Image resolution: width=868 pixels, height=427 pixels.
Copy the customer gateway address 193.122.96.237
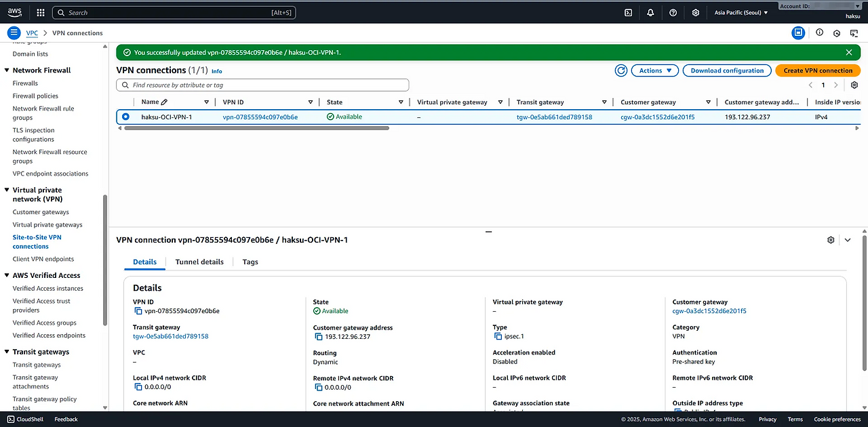click(319, 337)
